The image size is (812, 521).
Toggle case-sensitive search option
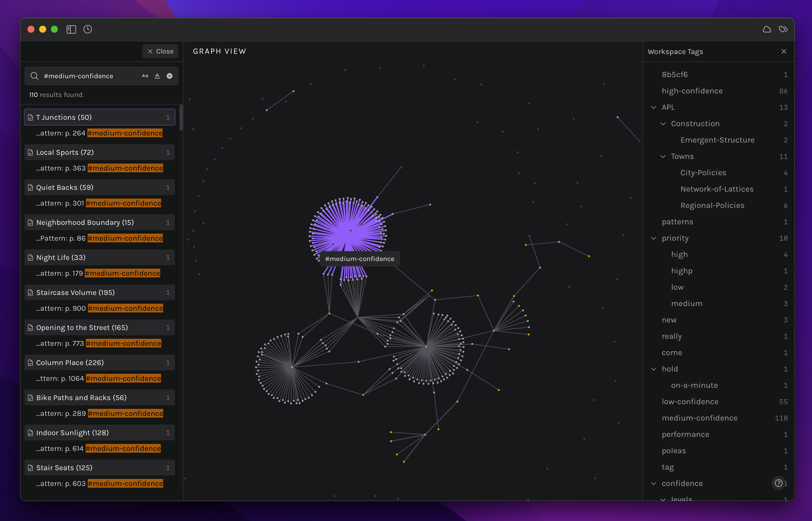145,76
